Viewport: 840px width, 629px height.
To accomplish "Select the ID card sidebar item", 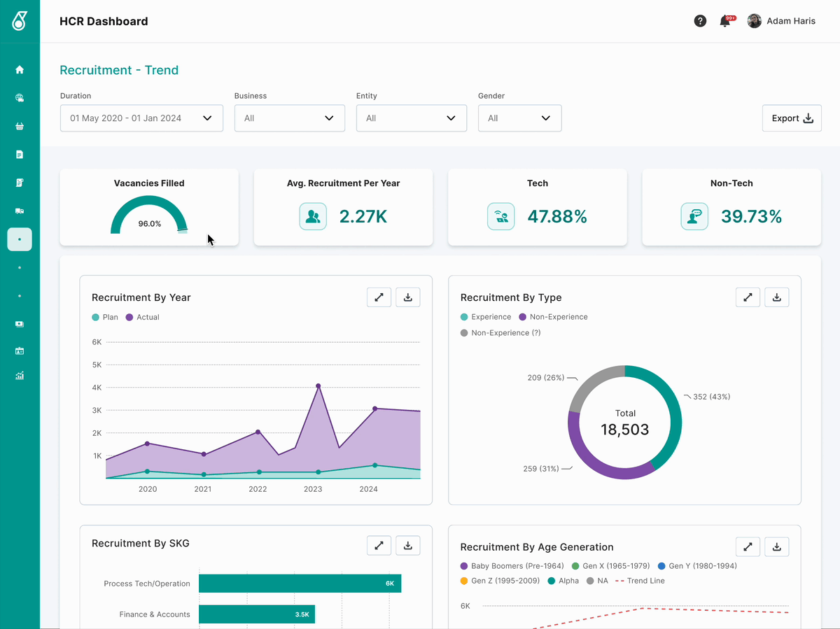I will pyautogui.click(x=20, y=351).
